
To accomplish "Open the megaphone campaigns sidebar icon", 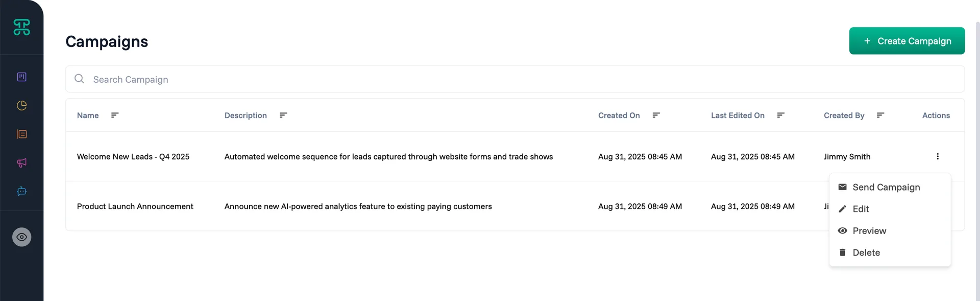I will [x=21, y=163].
